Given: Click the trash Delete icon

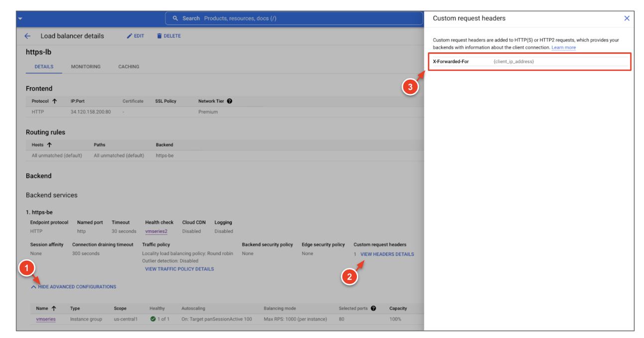Looking at the screenshot, I should click(160, 36).
